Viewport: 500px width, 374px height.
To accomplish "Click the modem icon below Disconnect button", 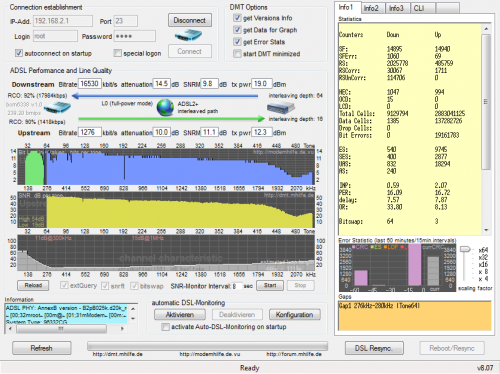I will pos(188,35).
